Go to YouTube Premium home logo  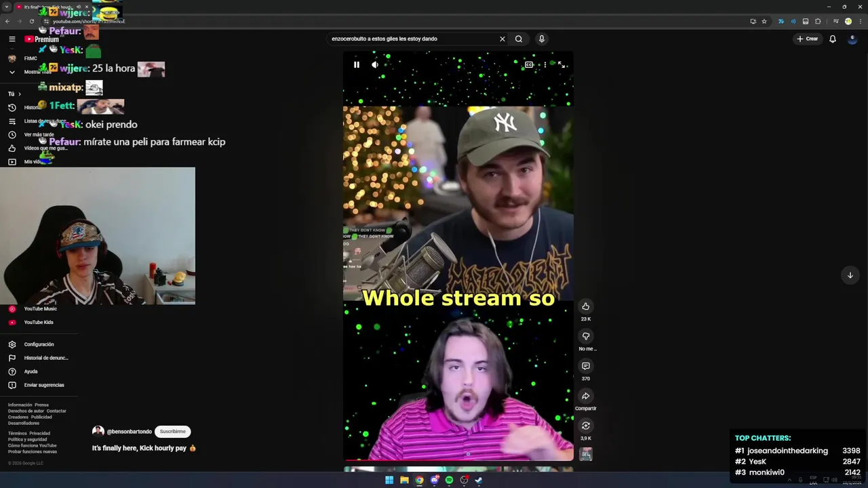pos(42,39)
